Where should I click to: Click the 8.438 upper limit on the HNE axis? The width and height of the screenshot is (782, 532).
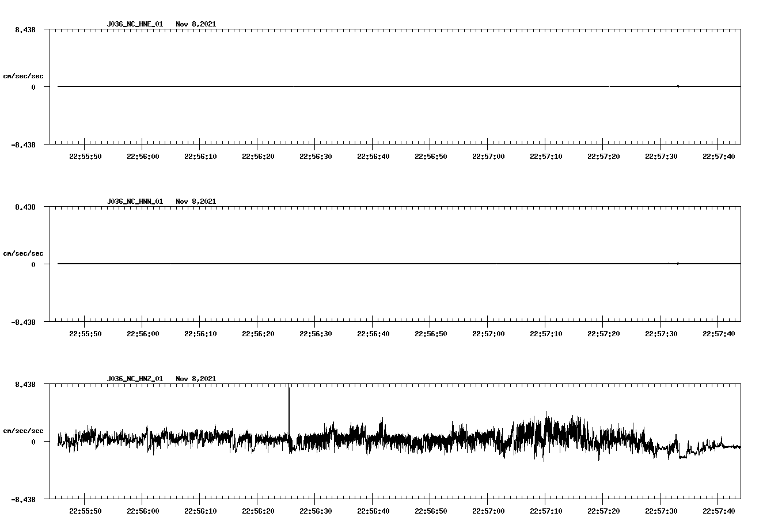pyautogui.click(x=25, y=29)
